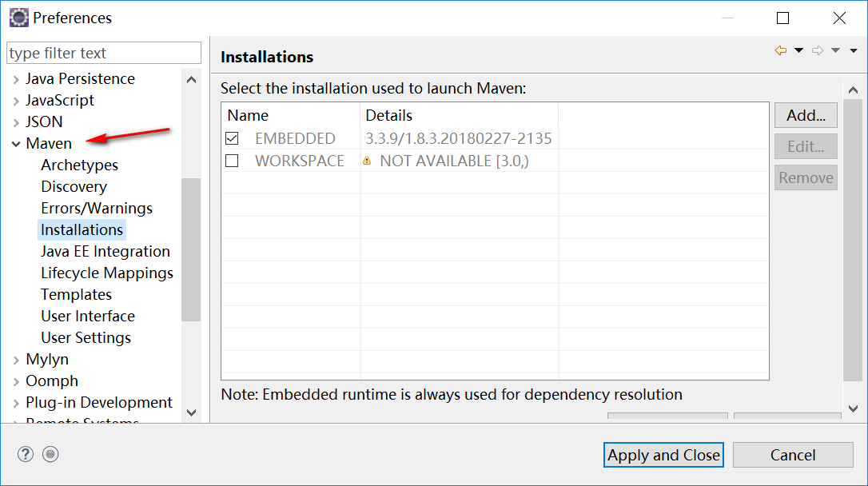
Task: Expand the Mylyn tree node
Action: click(16, 360)
